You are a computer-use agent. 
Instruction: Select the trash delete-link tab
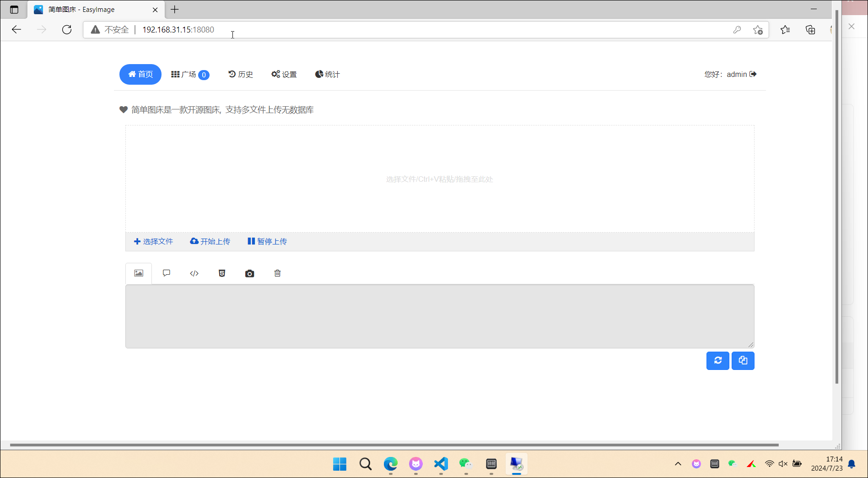pyautogui.click(x=277, y=273)
